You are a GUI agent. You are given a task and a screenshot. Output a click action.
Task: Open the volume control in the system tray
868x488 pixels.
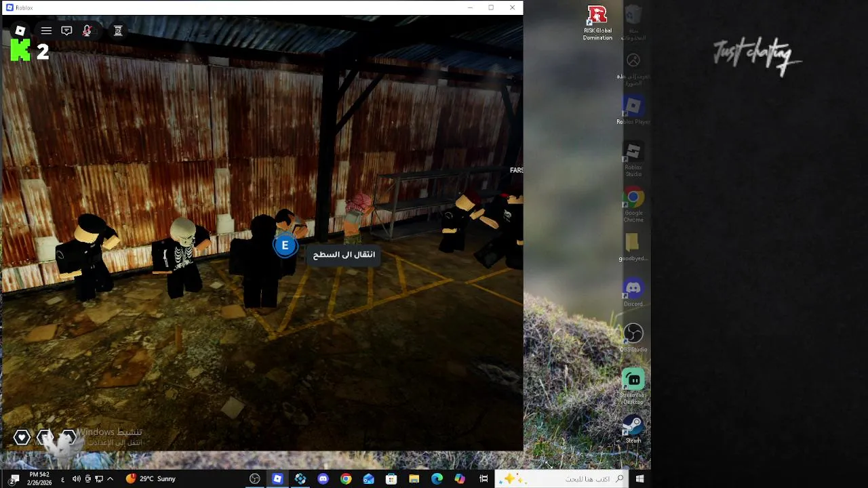[x=76, y=479]
